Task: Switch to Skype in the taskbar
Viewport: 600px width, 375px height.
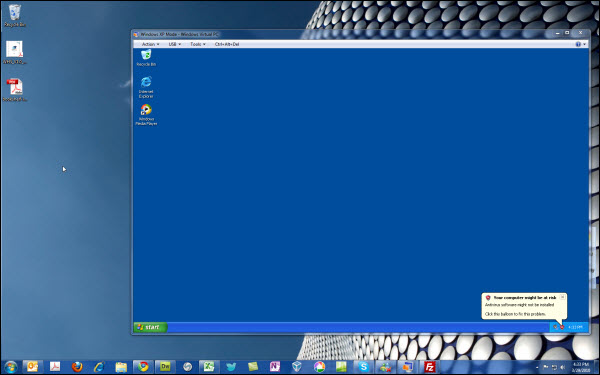Action: pos(363,367)
